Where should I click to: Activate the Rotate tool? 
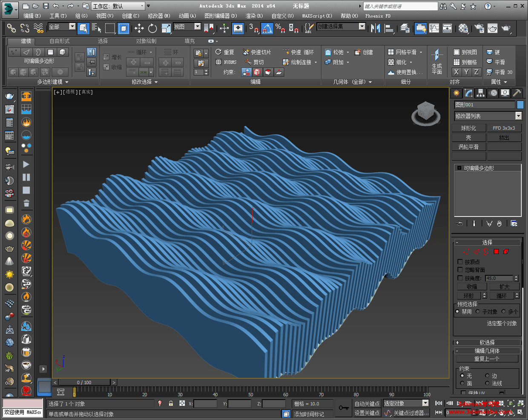pos(152,29)
